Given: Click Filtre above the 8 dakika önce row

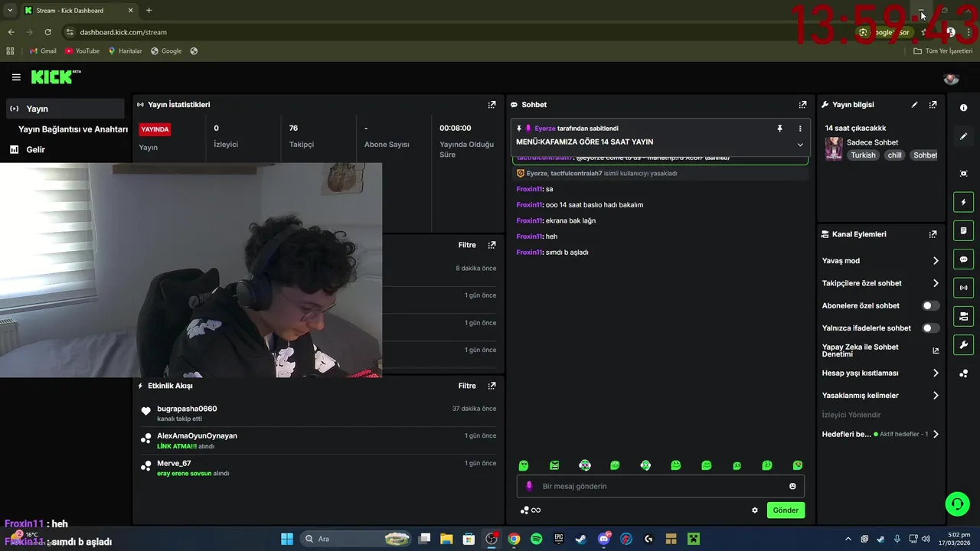Looking at the screenshot, I should pos(467,245).
